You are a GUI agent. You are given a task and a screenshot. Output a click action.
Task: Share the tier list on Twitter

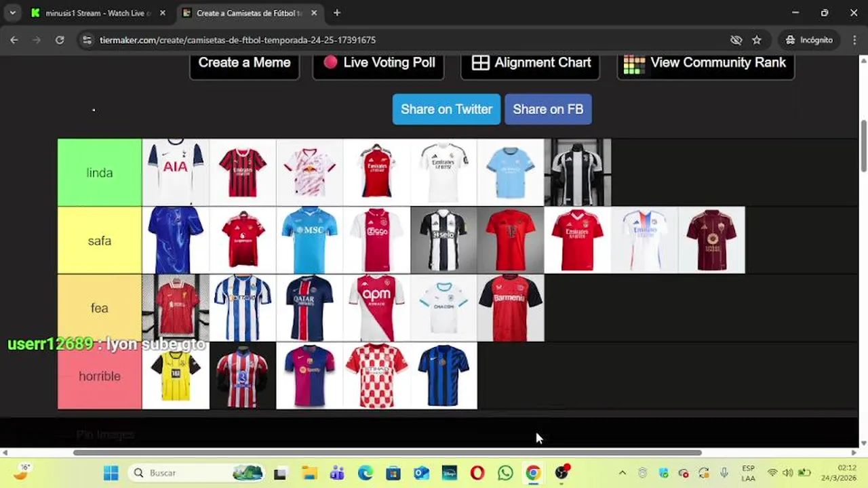pyautogui.click(x=446, y=109)
